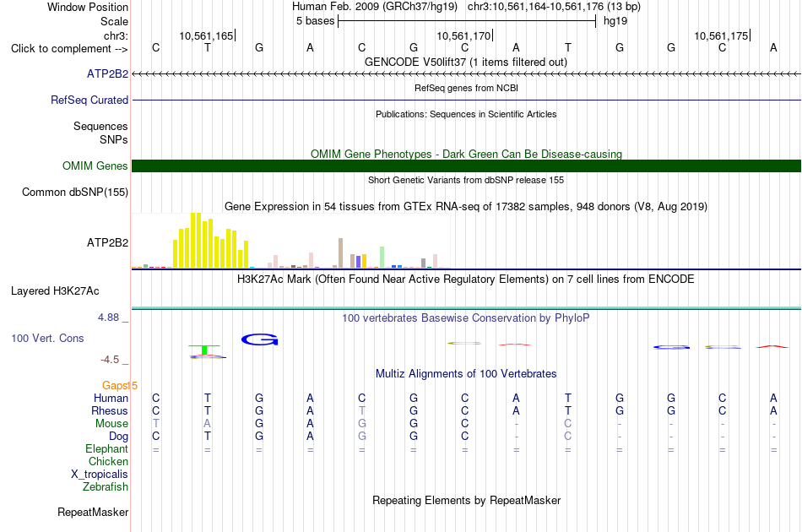Screen dimensions: 802x532
Task: Click 'Publications: Sequences in Scientific Articles' title
Action: click(x=466, y=114)
